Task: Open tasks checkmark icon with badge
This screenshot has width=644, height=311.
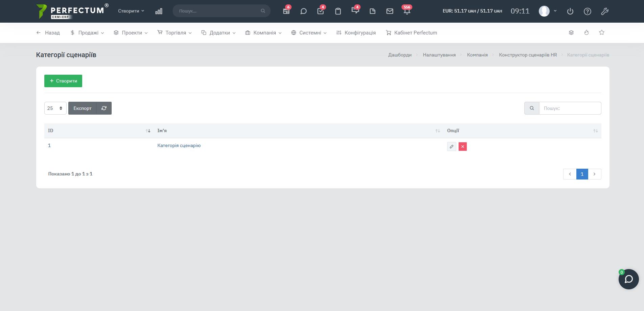Action: tap(320, 11)
